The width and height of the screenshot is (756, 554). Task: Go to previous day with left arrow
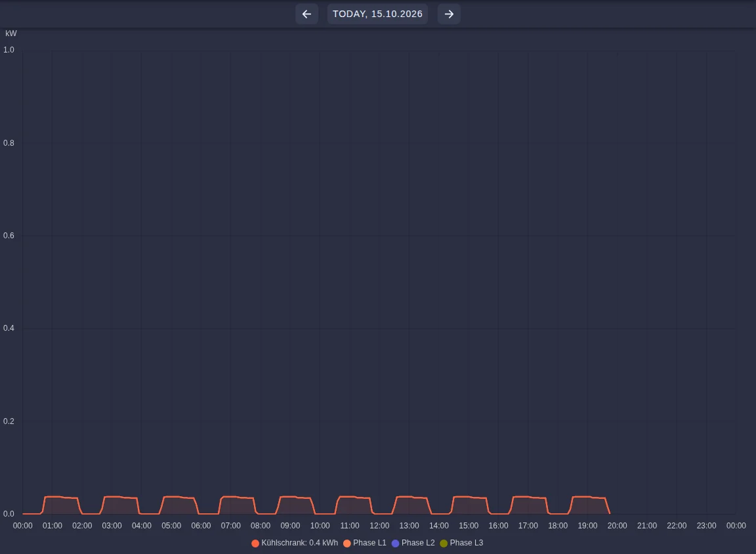306,14
